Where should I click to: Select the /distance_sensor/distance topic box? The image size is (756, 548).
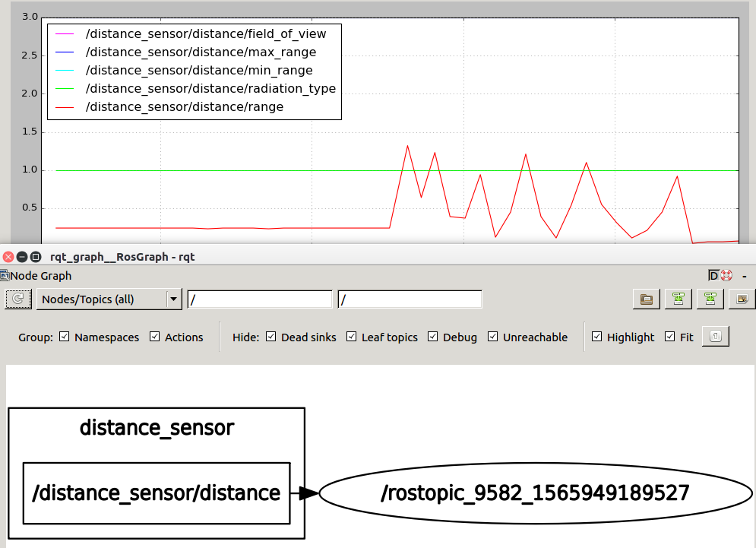pos(157,493)
